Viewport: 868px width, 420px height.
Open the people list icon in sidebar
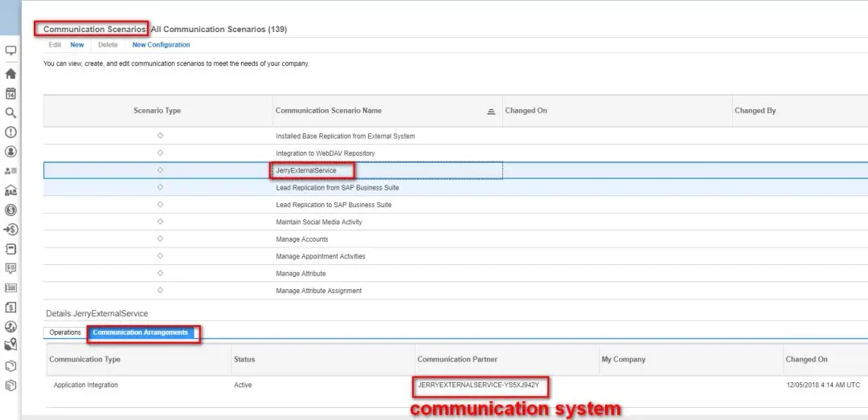(x=10, y=171)
